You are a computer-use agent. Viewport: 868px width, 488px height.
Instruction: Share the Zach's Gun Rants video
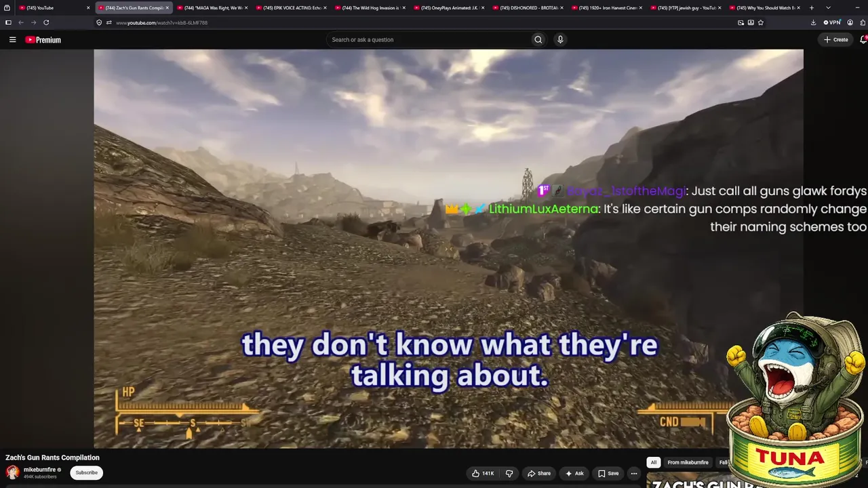click(539, 473)
